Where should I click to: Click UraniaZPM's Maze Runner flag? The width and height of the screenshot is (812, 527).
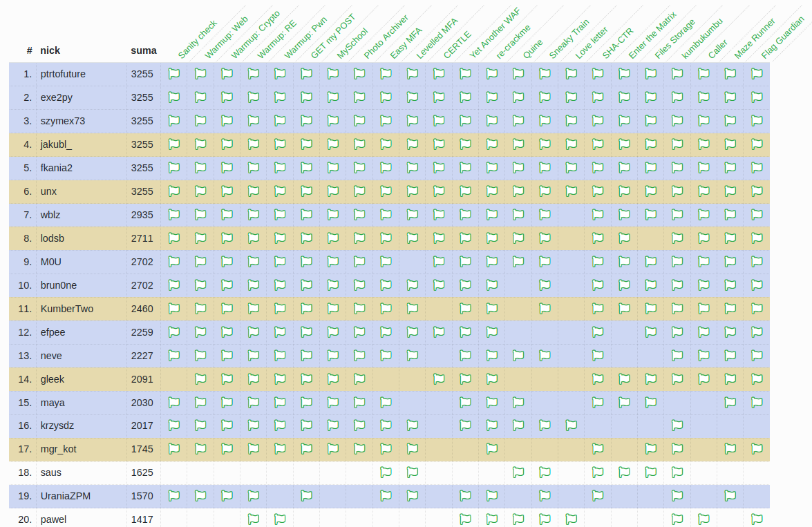pos(730,496)
